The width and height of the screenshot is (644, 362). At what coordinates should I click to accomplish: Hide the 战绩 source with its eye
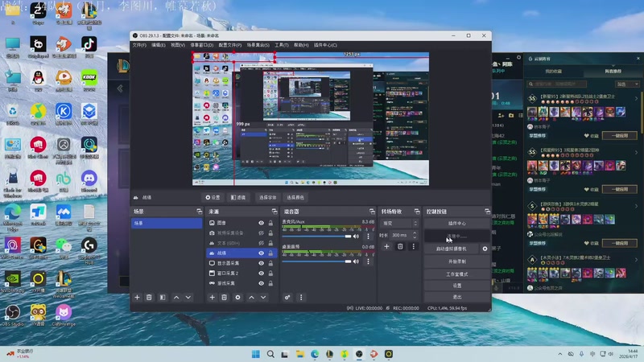261,253
